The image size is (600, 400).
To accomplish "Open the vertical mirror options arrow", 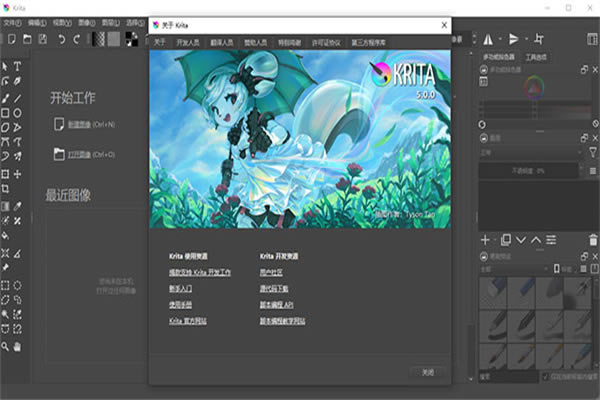I will 527,39.
